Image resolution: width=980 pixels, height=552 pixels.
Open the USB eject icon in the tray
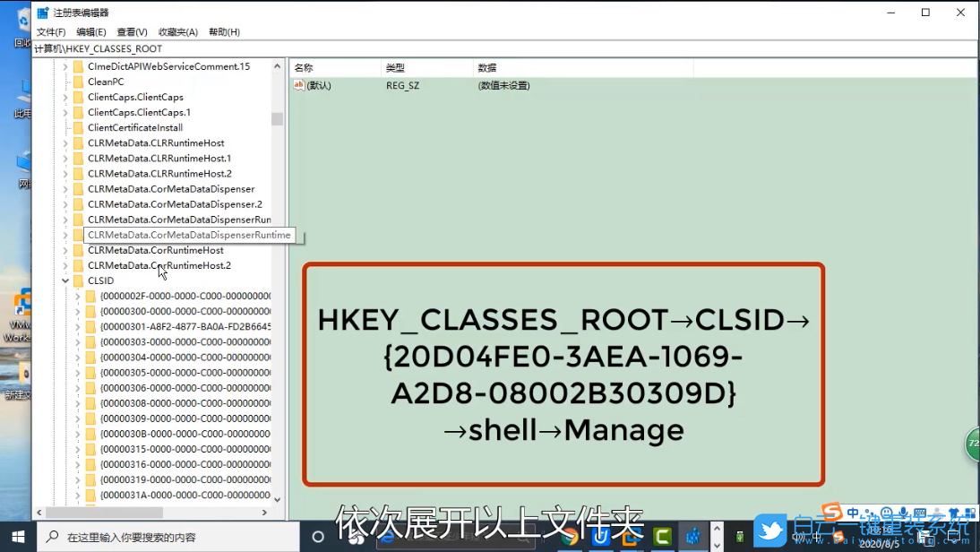[739, 538]
